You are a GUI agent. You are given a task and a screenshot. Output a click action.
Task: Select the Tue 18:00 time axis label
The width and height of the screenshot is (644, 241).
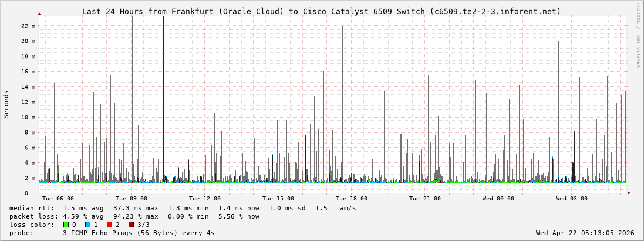tap(352, 199)
